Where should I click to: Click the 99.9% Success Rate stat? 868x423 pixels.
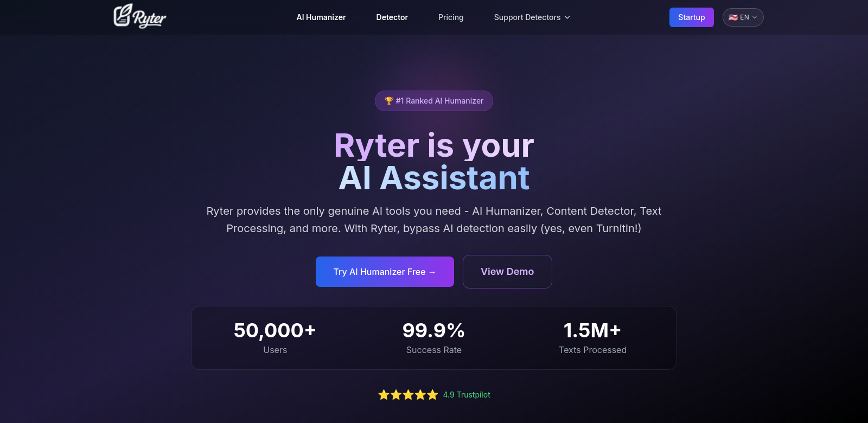[434, 338]
